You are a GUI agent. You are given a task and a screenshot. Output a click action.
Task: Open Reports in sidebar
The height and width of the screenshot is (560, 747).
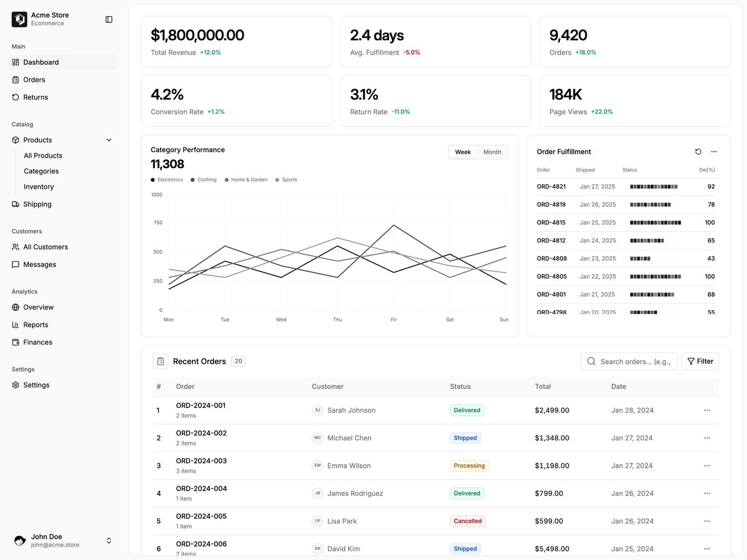[x=62, y=325]
